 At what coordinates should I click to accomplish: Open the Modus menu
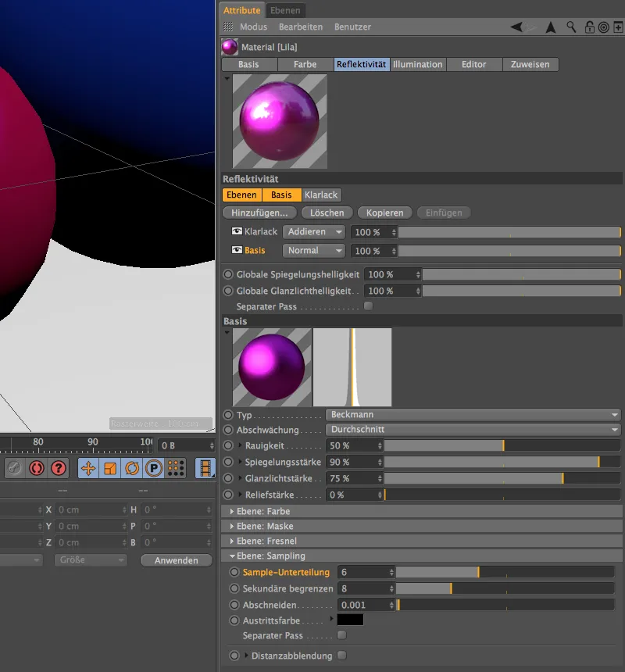pyautogui.click(x=253, y=27)
